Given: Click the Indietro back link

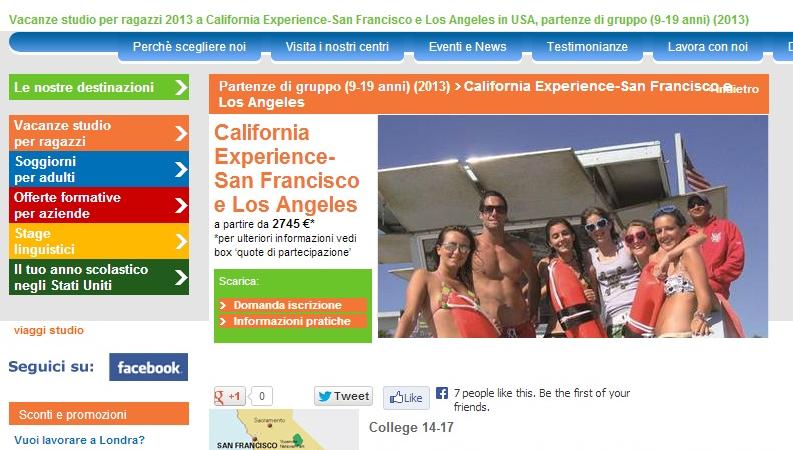Looking at the screenshot, I should (735, 89).
